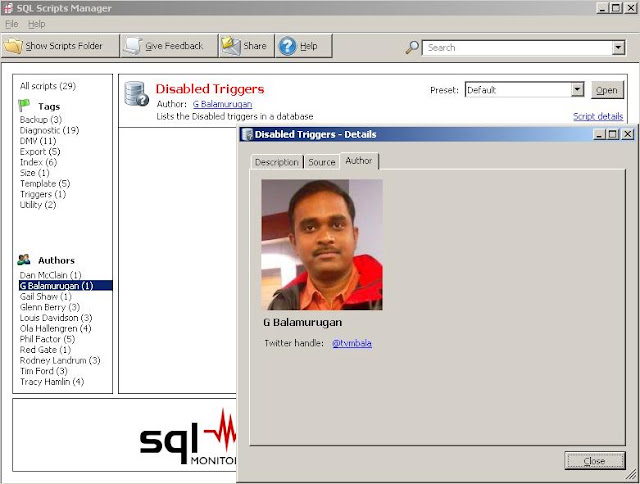Select author Ola Hallengren (4)

(56, 328)
